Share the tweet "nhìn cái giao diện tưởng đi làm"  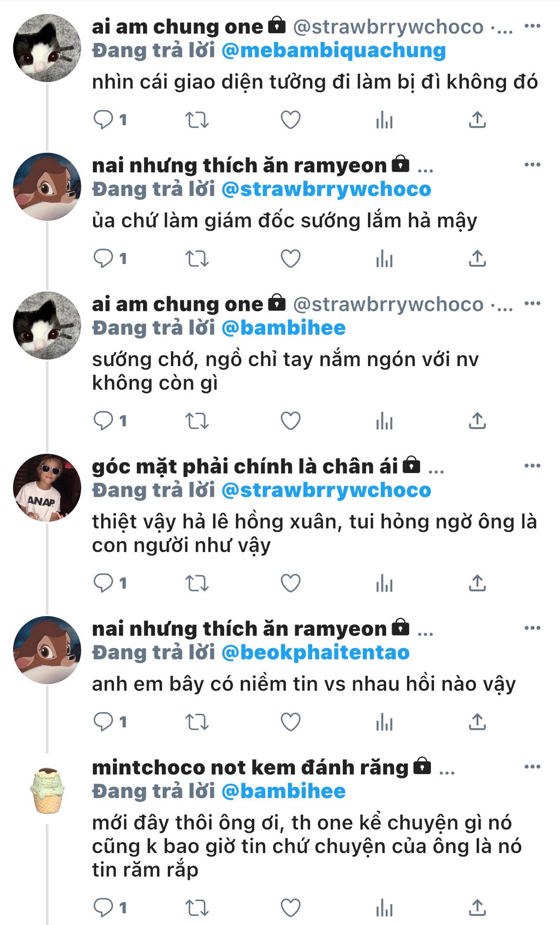point(477,119)
